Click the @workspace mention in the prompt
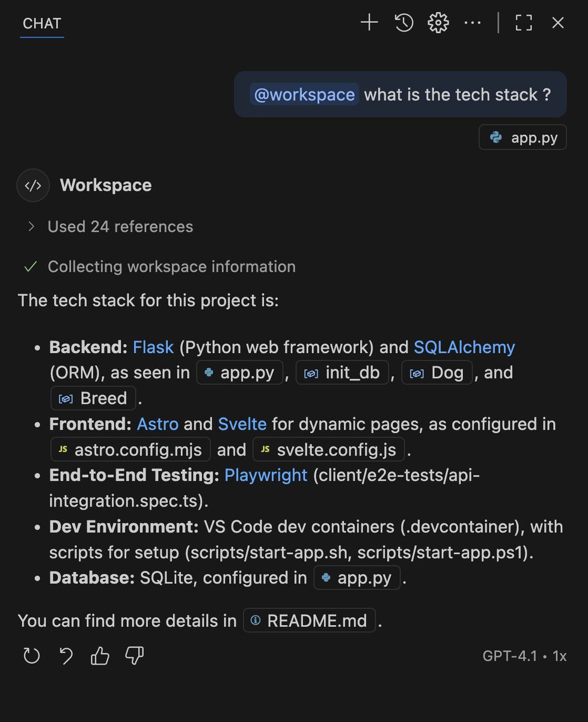Viewport: 588px width, 722px height. tap(304, 94)
